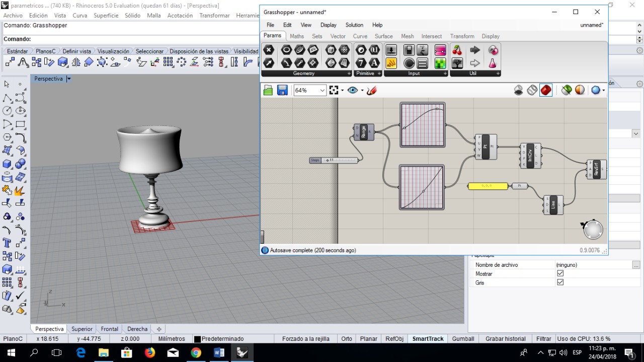Click the red sketch pen icon
644x362 pixels.
coord(372,90)
